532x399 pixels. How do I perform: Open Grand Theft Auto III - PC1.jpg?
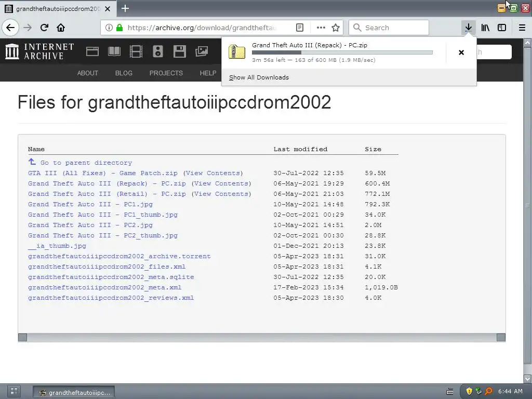click(x=90, y=204)
